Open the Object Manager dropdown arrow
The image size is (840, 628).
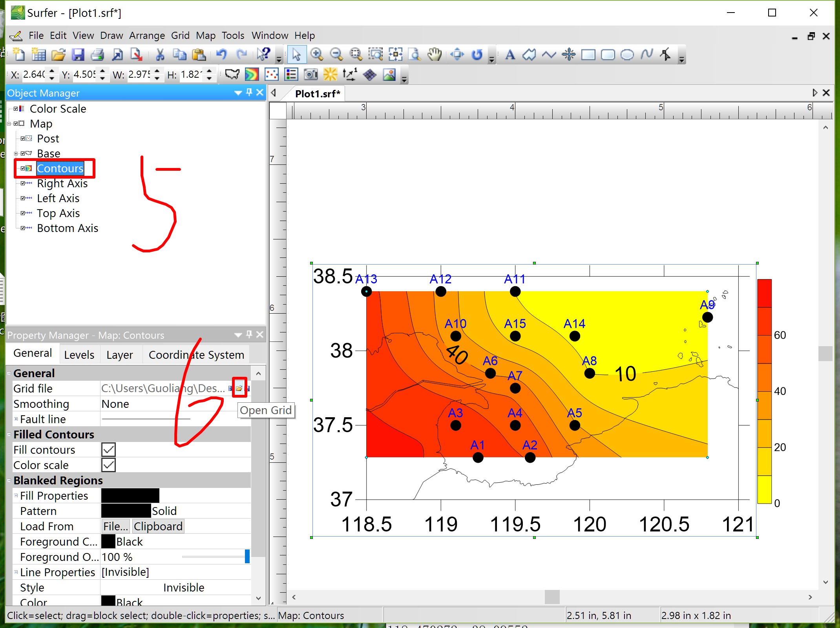pos(237,93)
